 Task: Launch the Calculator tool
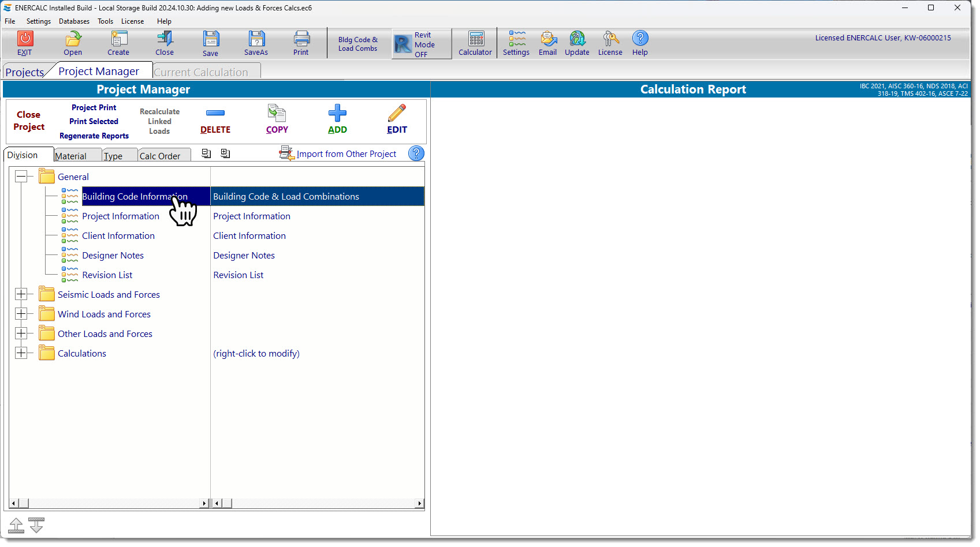pyautogui.click(x=475, y=43)
